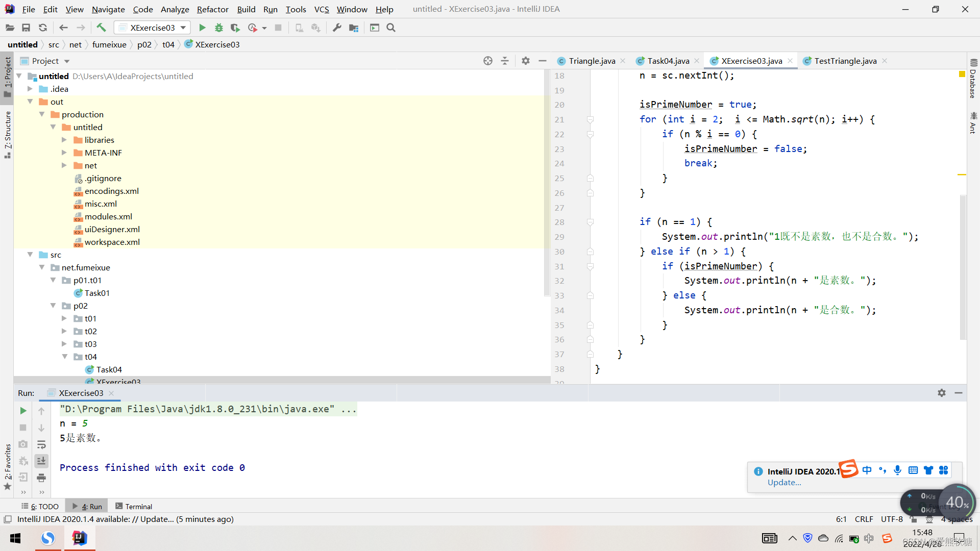Open the Windows Start menu
Viewport: 980px width, 551px height.
15,538
